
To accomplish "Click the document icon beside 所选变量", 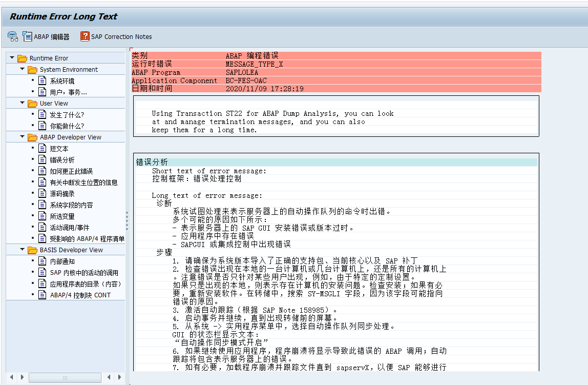I will tap(43, 216).
